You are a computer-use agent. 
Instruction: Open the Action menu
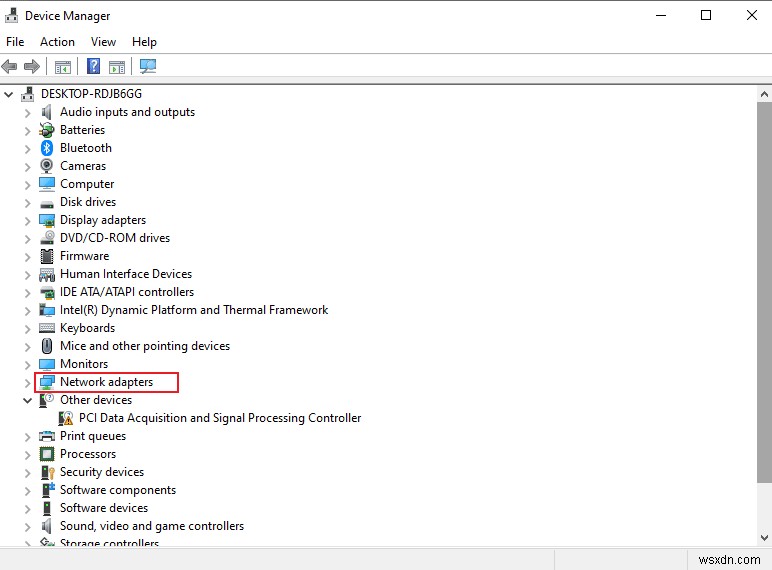[x=57, y=42]
